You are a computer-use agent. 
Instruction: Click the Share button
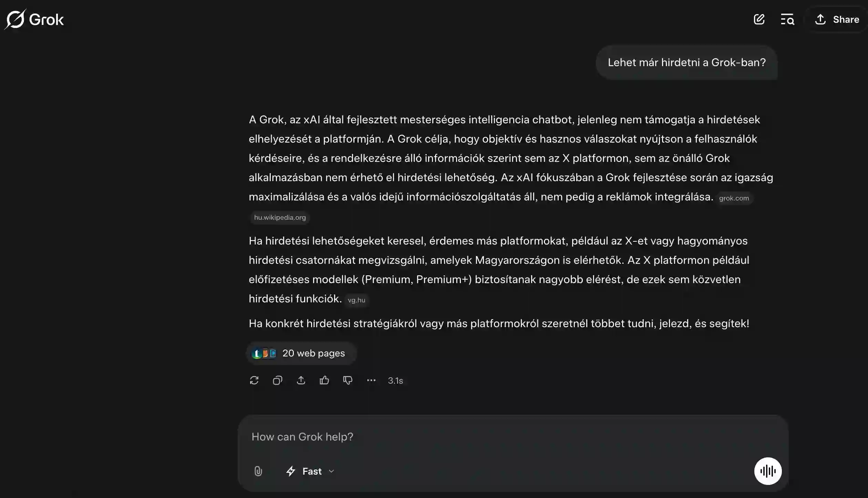(x=837, y=19)
